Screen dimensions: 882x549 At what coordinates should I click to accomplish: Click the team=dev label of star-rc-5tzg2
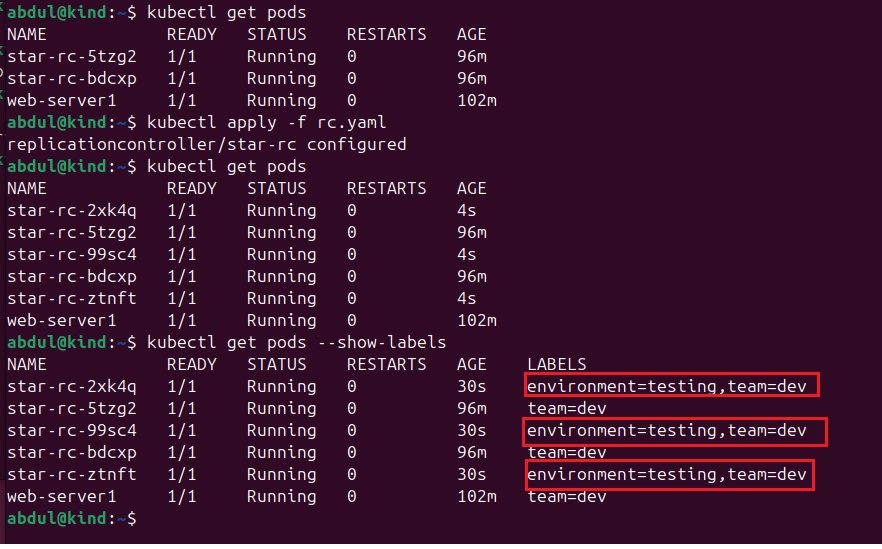566,408
